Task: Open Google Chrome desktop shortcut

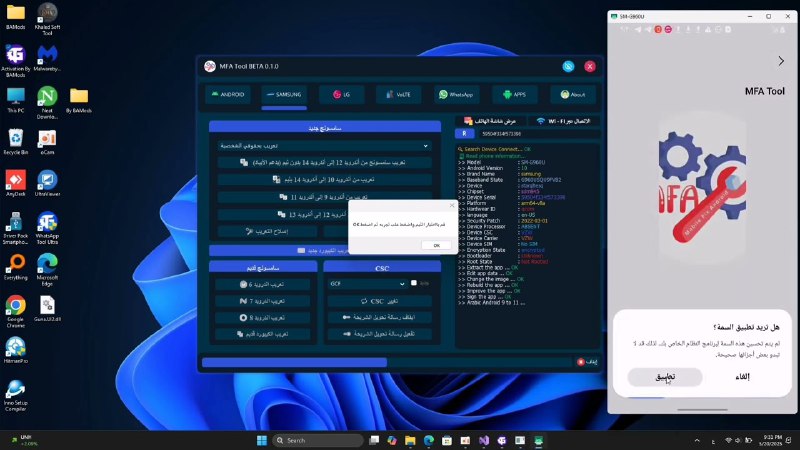Action: click(x=16, y=312)
